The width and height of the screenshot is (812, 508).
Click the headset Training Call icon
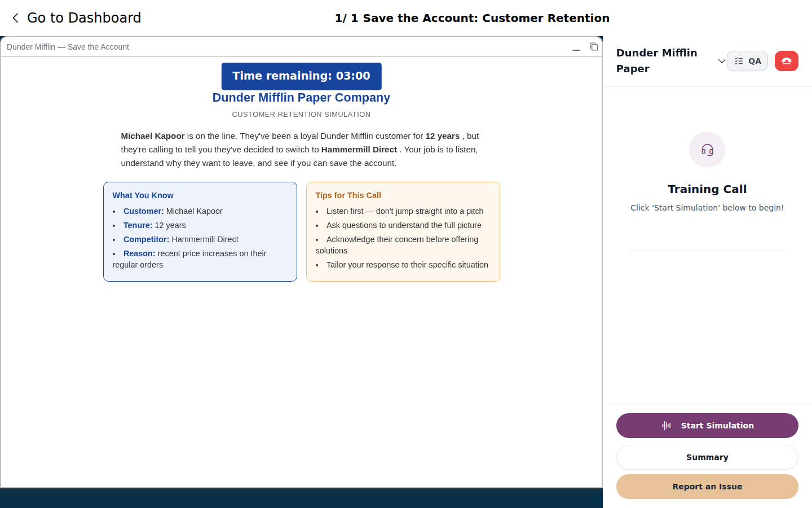(707, 150)
